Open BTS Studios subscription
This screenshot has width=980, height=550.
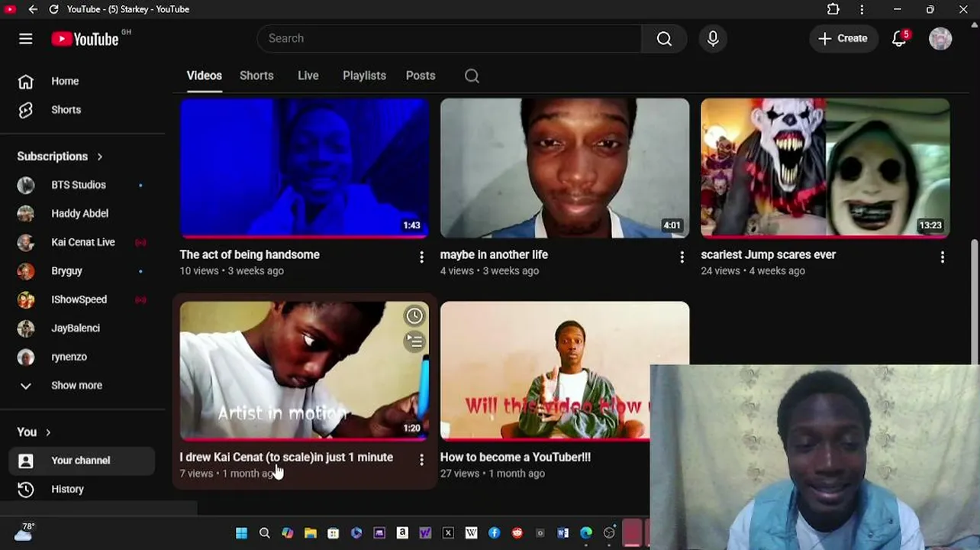coord(79,185)
